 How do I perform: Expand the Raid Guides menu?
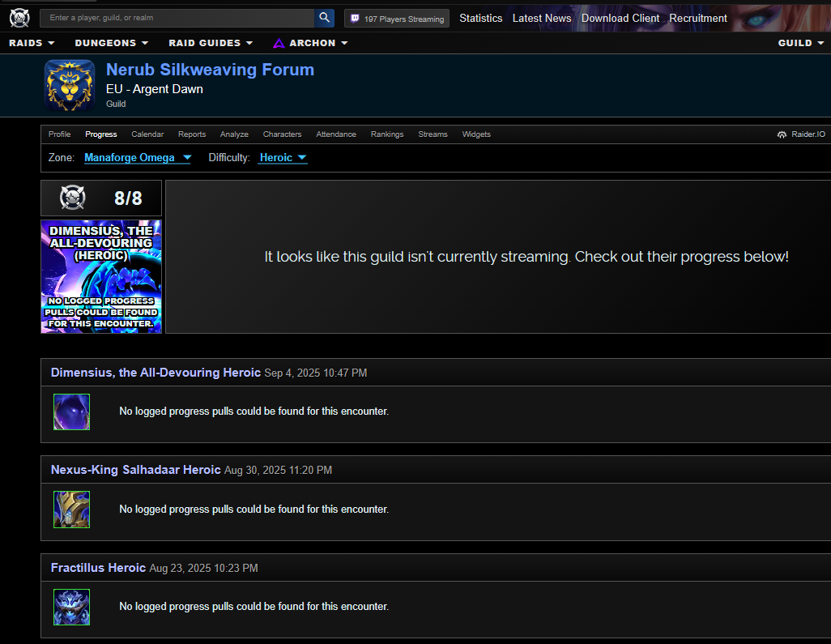point(211,43)
